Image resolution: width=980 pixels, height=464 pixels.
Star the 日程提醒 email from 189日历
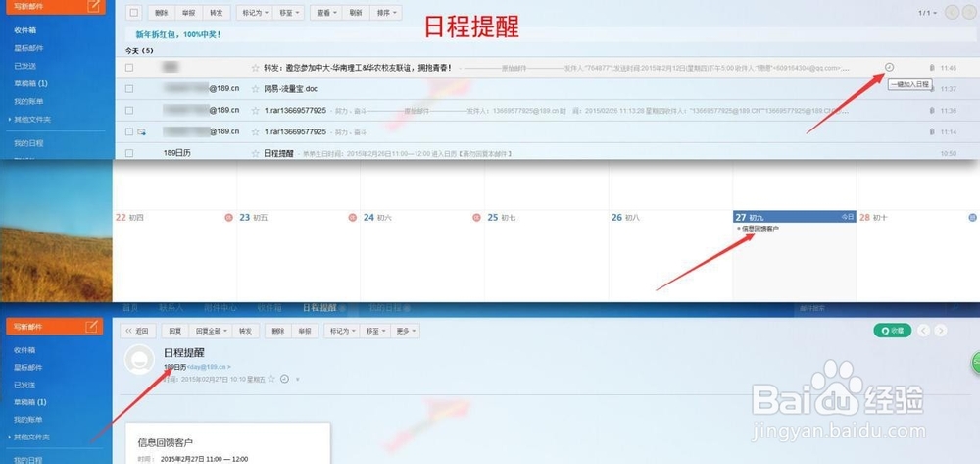pos(255,153)
